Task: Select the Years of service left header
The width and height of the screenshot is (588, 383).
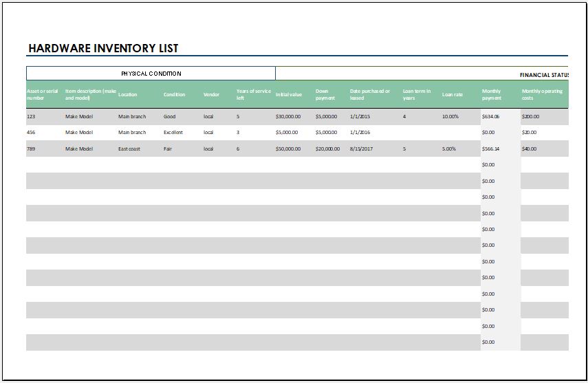Action: click(254, 94)
